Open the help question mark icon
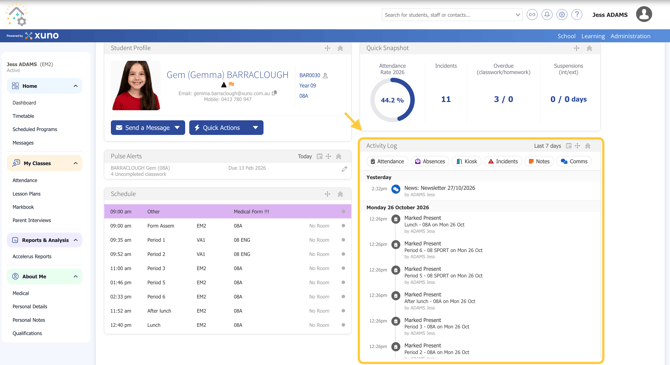The width and height of the screenshot is (670, 365). (577, 15)
